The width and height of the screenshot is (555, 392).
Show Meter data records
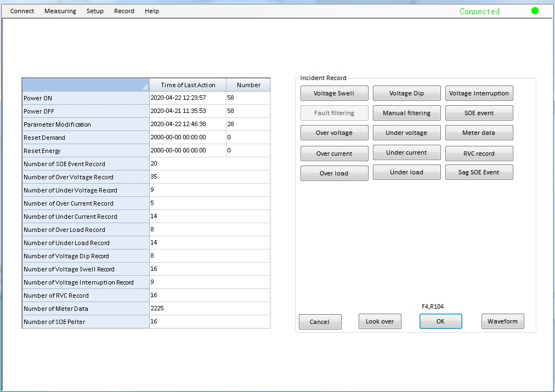coord(479,133)
